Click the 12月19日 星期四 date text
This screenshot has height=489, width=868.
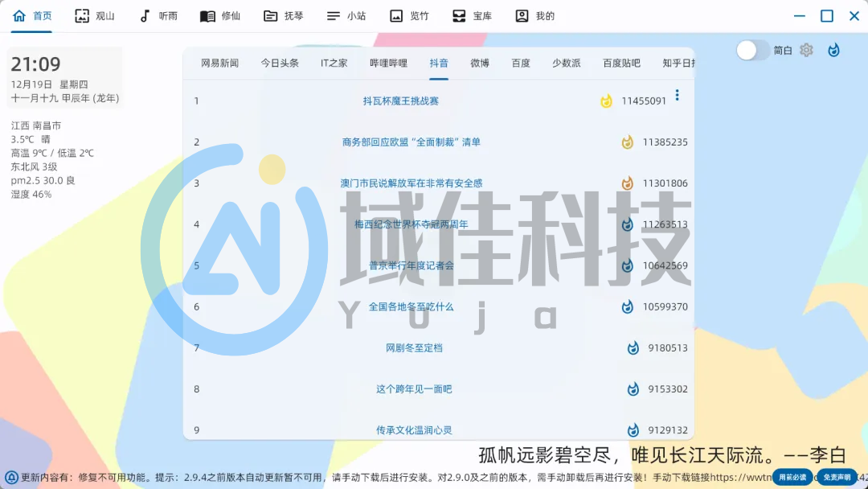point(49,84)
